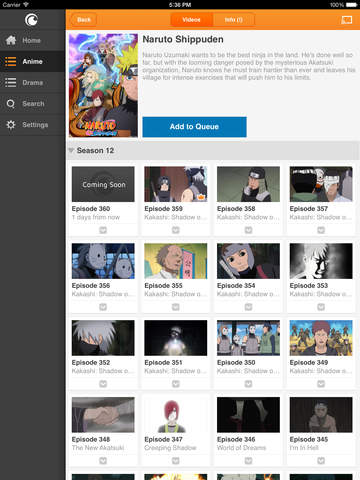Open Episode 356 thumbnail
This screenshot has width=360, height=480.
pos(103,261)
